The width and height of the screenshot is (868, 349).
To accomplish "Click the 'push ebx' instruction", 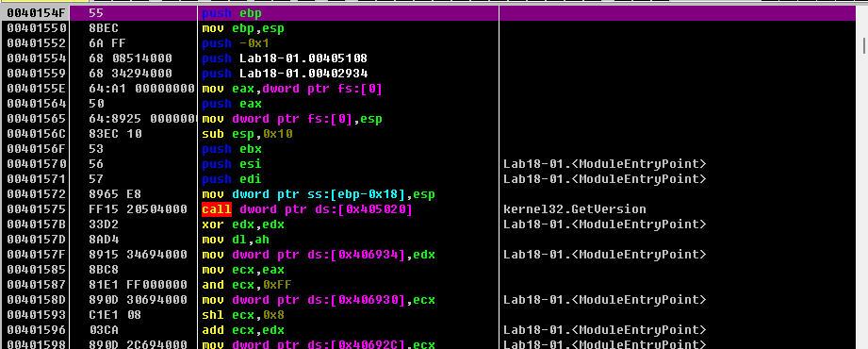I will (232, 149).
